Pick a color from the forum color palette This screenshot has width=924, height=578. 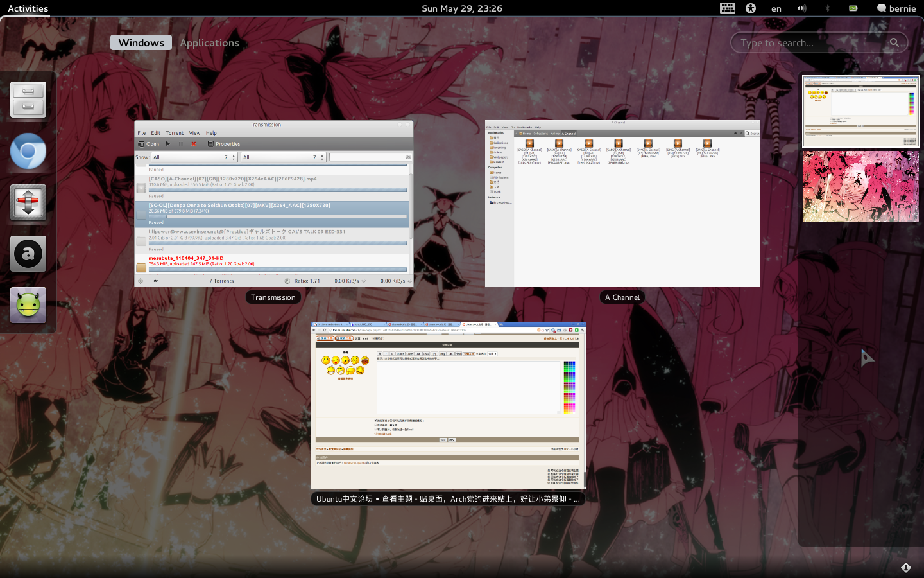(569, 387)
